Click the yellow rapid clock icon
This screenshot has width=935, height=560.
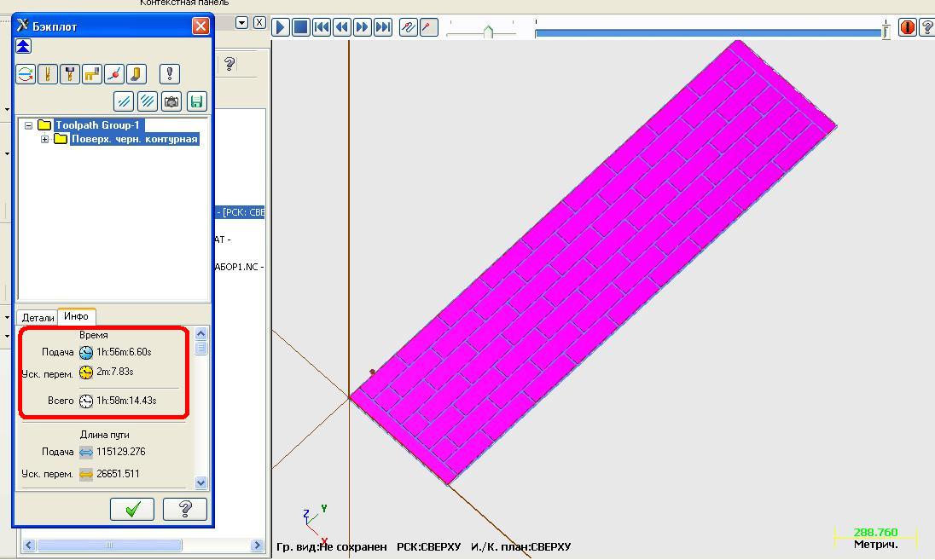point(86,372)
